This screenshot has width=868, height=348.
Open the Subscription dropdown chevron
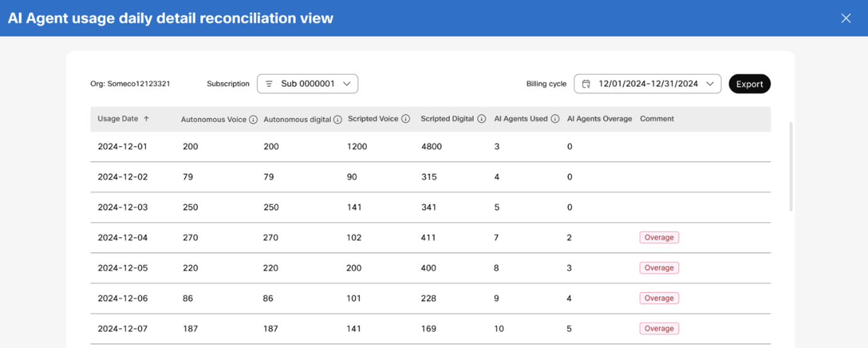click(347, 84)
